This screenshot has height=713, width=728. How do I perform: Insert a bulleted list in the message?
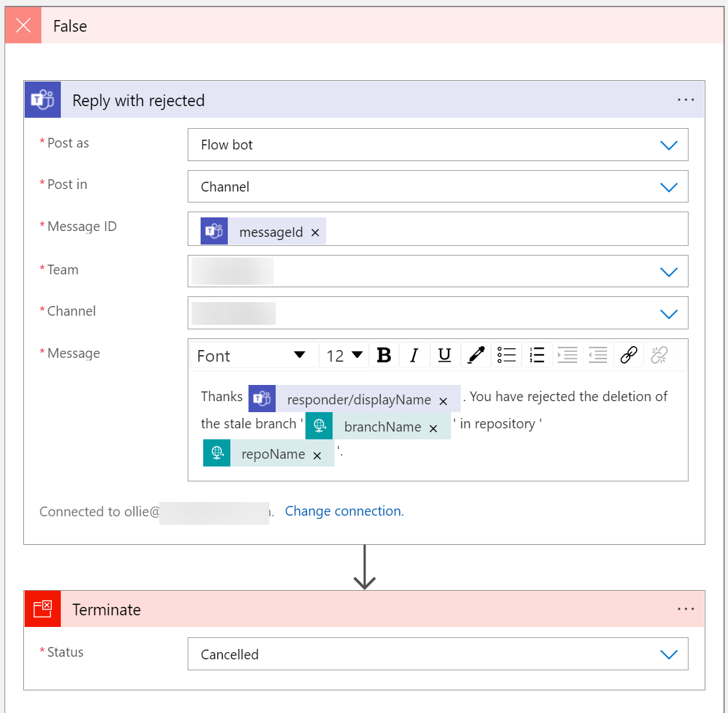coord(506,355)
